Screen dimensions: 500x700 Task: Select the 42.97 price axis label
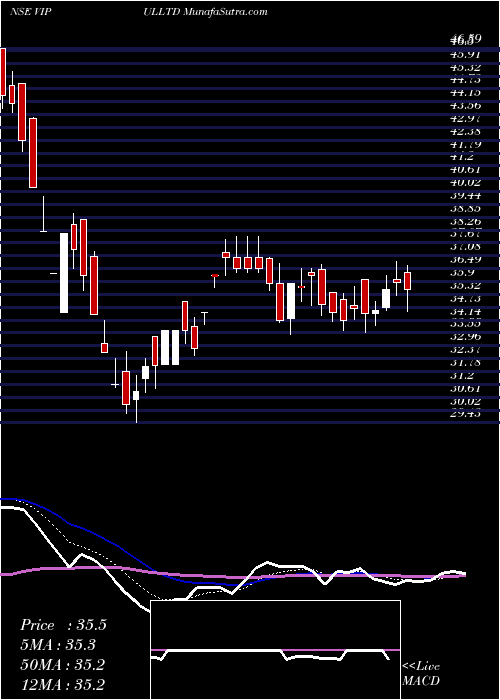(x=466, y=119)
